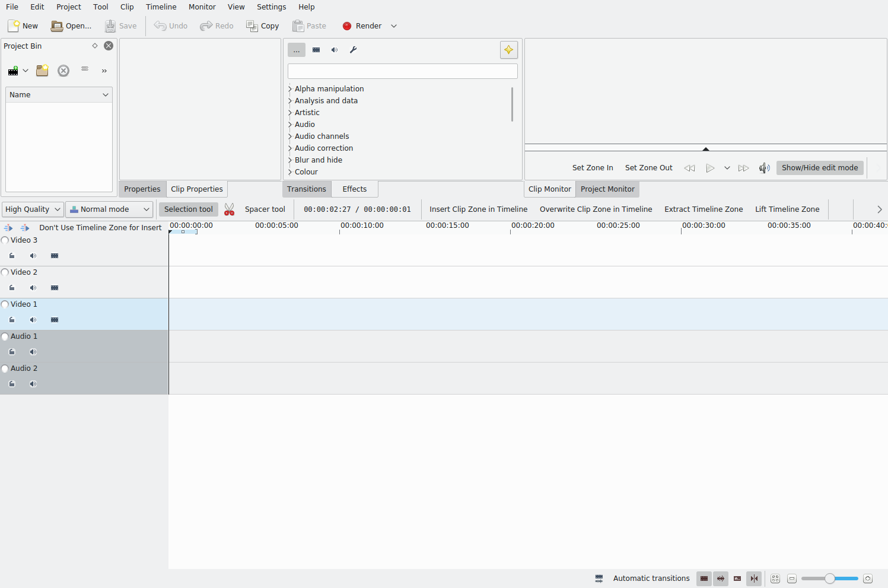Adjust the timeline zoom slider handle
Screen dimensions: 888x588
(830, 579)
